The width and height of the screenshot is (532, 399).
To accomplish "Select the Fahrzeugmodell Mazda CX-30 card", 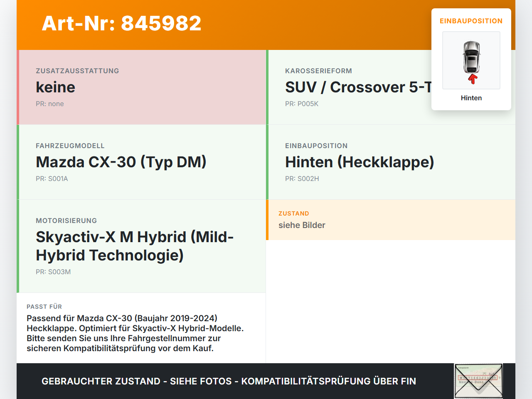I will pyautogui.click(x=141, y=162).
